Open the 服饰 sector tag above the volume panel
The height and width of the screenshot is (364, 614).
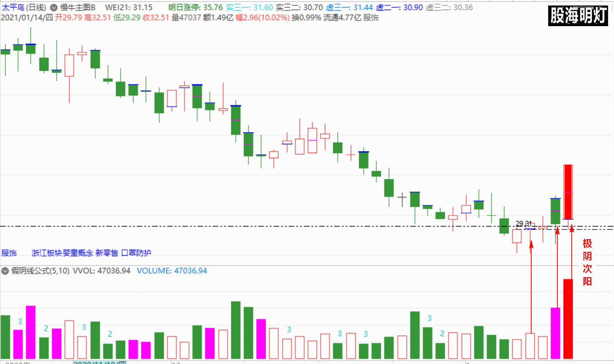tap(9, 253)
